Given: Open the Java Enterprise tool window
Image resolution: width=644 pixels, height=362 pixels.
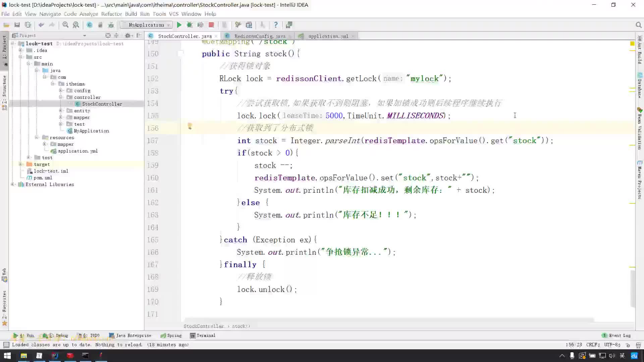Looking at the screenshot, I should [x=130, y=335].
